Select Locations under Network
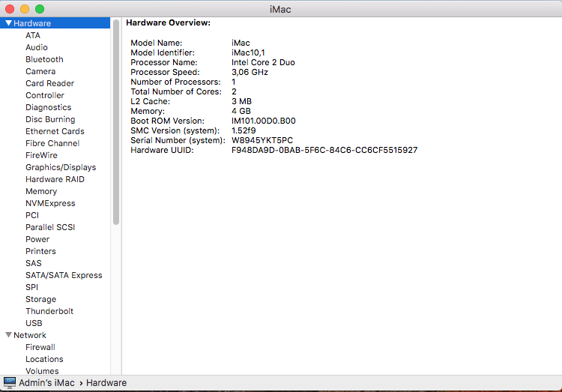This screenshot has width=562, height=392. tap(44, 359)
